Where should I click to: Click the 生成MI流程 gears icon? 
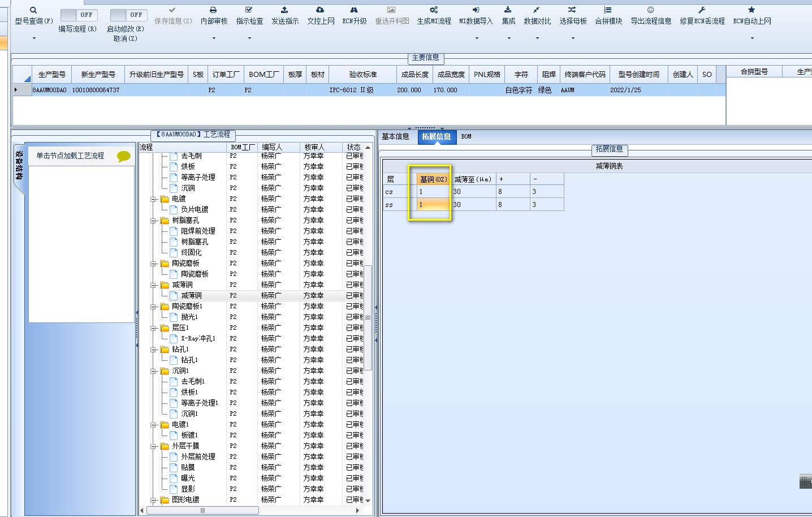[434, 10]
